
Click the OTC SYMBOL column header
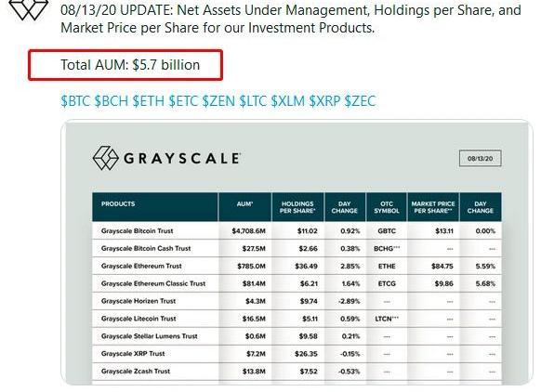point(387,207)
